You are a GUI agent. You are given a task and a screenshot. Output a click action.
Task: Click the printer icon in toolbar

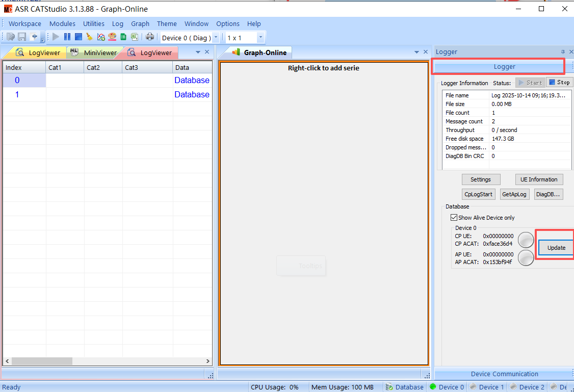pyautogui.click(x=150, y=37)
